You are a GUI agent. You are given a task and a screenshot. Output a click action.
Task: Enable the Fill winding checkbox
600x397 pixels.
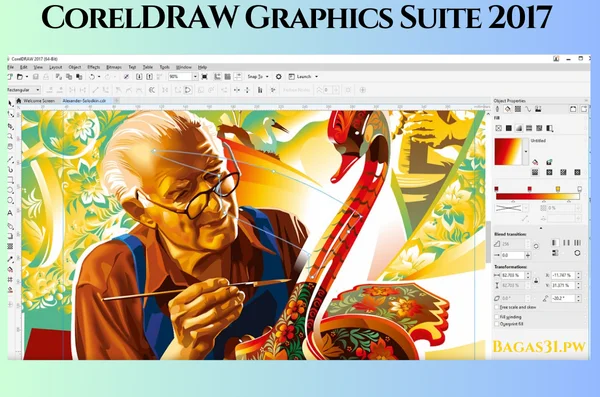coord(497,317)
